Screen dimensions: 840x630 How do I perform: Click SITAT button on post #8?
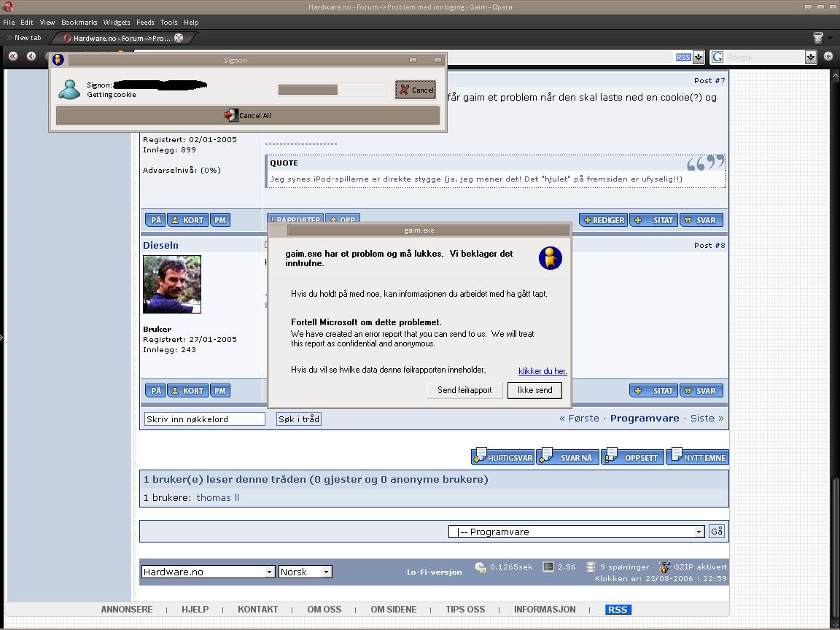(x=654, y=391)
